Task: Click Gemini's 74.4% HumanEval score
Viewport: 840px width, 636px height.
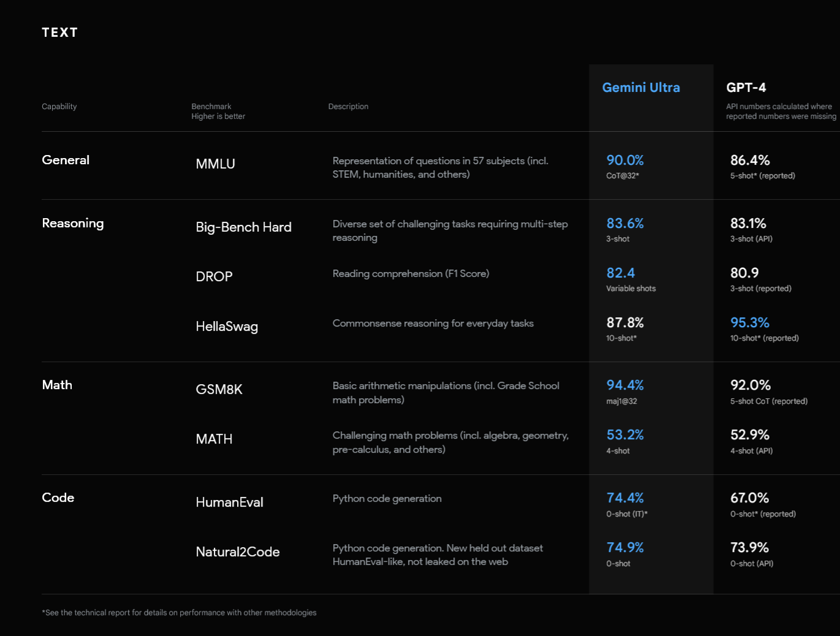Action: [x=625, y=498]
